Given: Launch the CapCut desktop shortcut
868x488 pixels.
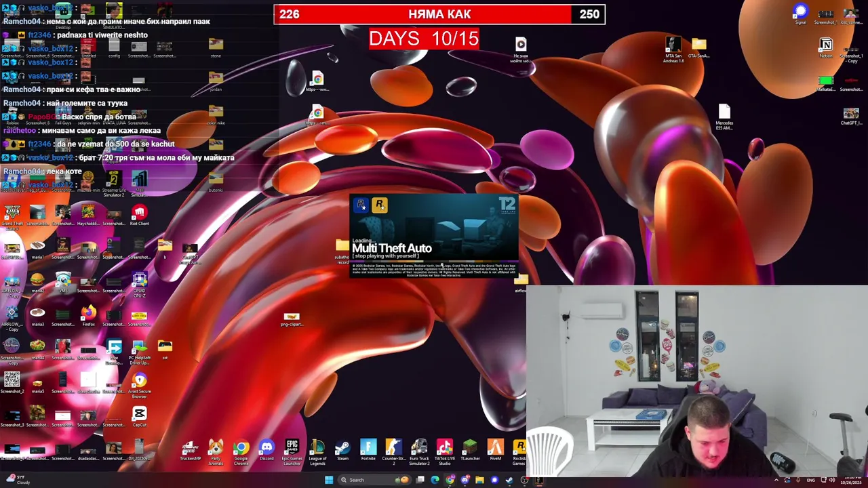Looking at the screenshot, I should click(139, 417).
